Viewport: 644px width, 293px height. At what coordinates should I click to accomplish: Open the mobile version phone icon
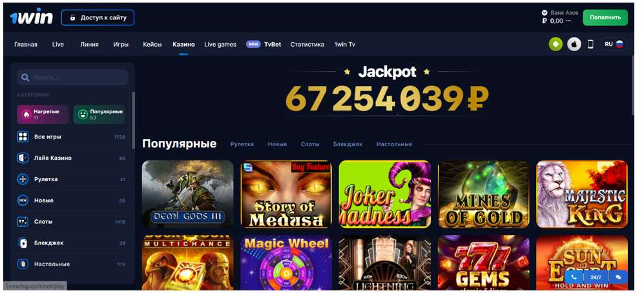[x=590, y=44]
